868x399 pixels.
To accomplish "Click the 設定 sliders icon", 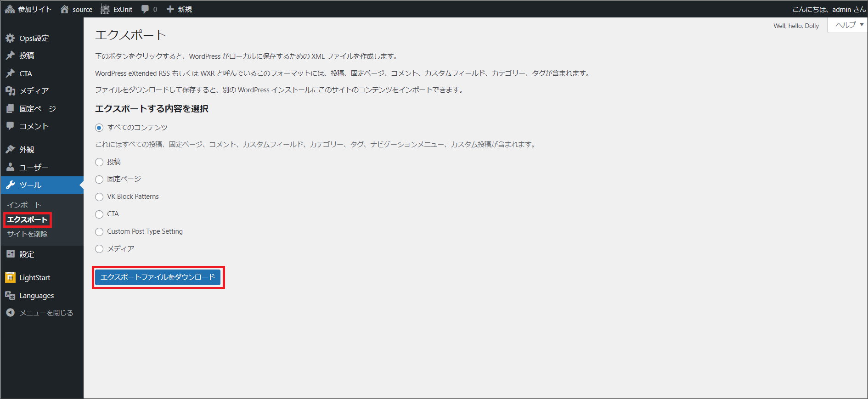I will [10, 254].
